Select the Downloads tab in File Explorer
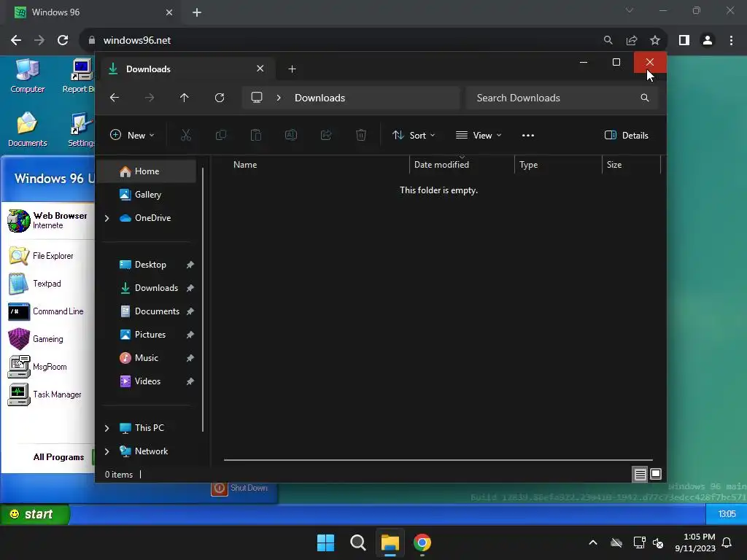This screenshot has width=747, height=560. [186, 69]
